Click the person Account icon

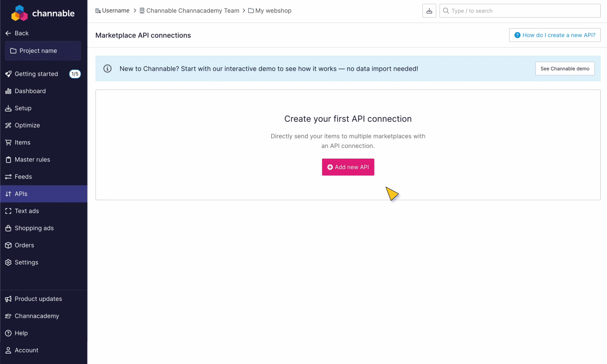click(x=8, y=350)
